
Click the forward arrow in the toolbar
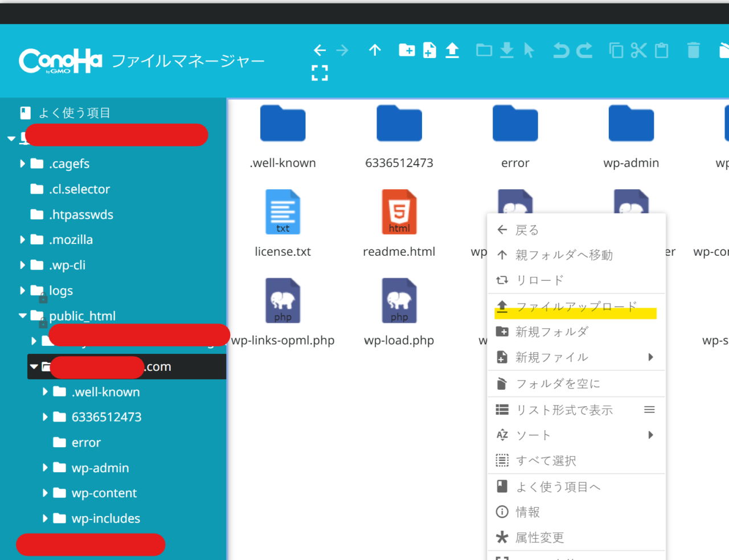342,50
